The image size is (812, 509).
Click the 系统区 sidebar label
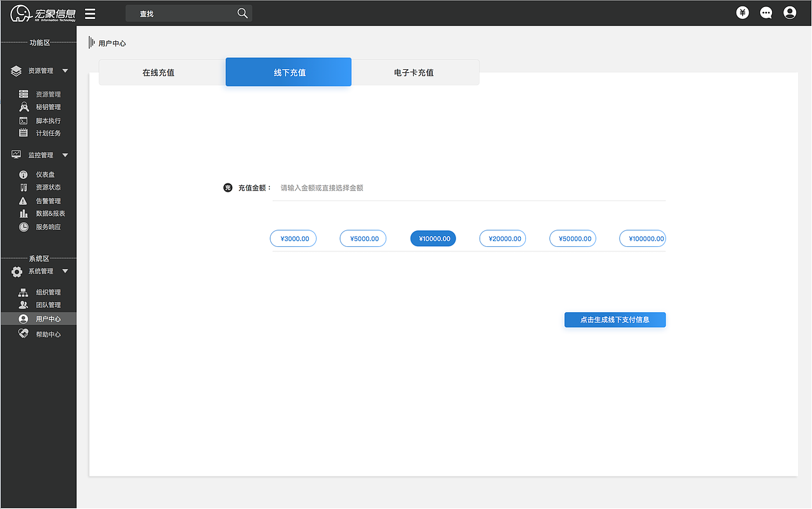pos(39,258)
